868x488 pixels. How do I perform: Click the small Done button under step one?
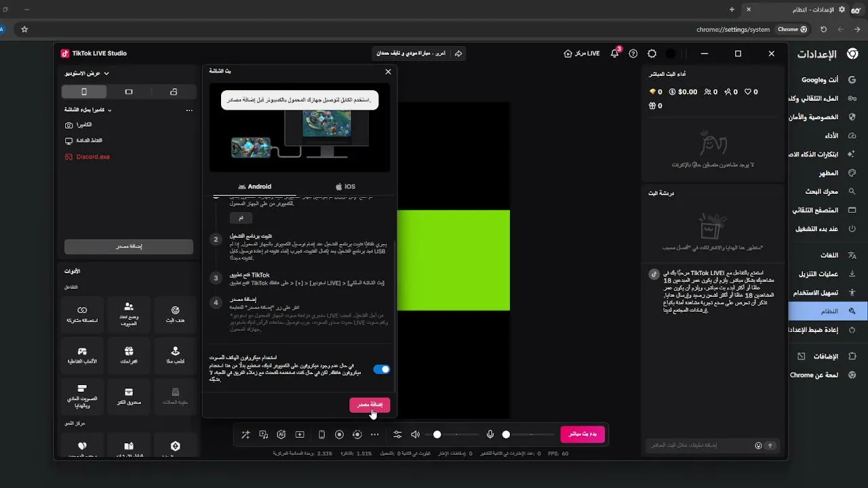(241, 218)
